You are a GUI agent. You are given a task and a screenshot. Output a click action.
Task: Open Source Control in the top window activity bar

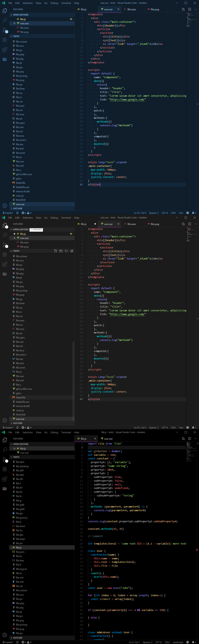[x=5, y=30]
